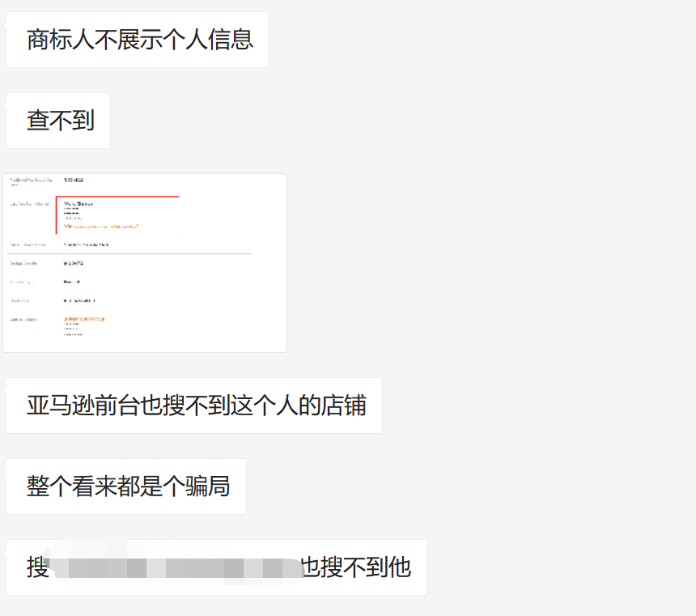Click the bubble "亚马逊前台也搜不到这个人的店铺"
This screenshot has width=696, height=616.
click(x=193, y=406)
